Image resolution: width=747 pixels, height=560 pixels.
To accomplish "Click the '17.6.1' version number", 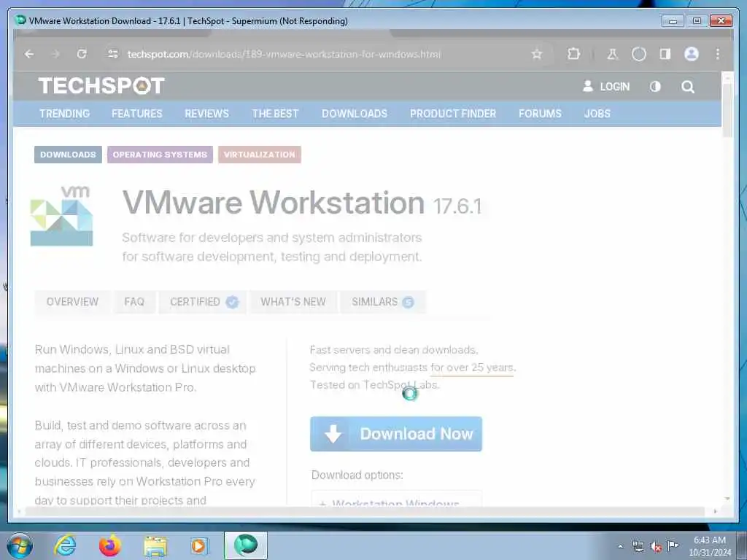I will (x=457, y=206).
